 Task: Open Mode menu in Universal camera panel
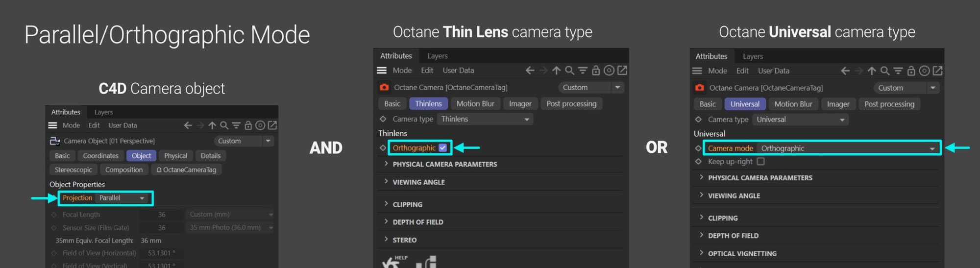pyautogui.click(x=717, y=71)
